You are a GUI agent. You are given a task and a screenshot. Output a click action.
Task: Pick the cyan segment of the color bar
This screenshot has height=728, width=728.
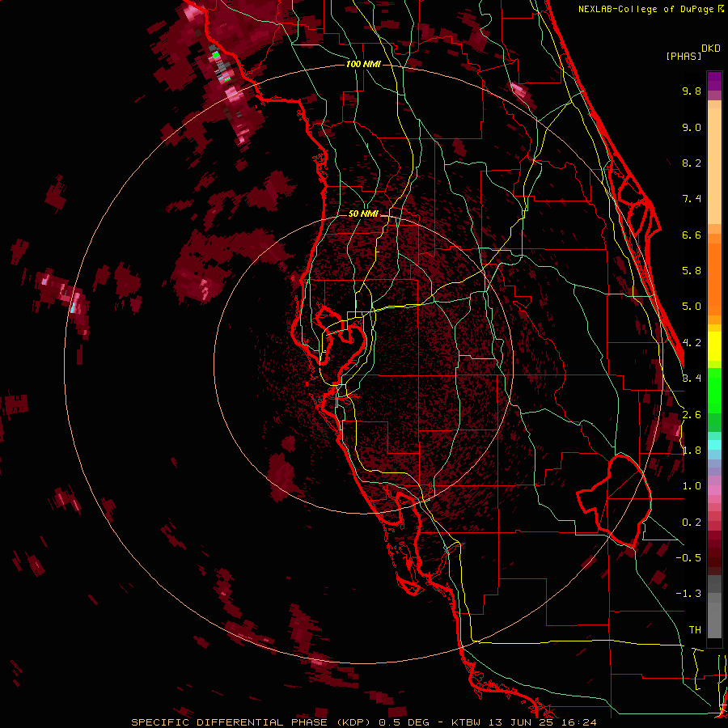tap(714, 444)
